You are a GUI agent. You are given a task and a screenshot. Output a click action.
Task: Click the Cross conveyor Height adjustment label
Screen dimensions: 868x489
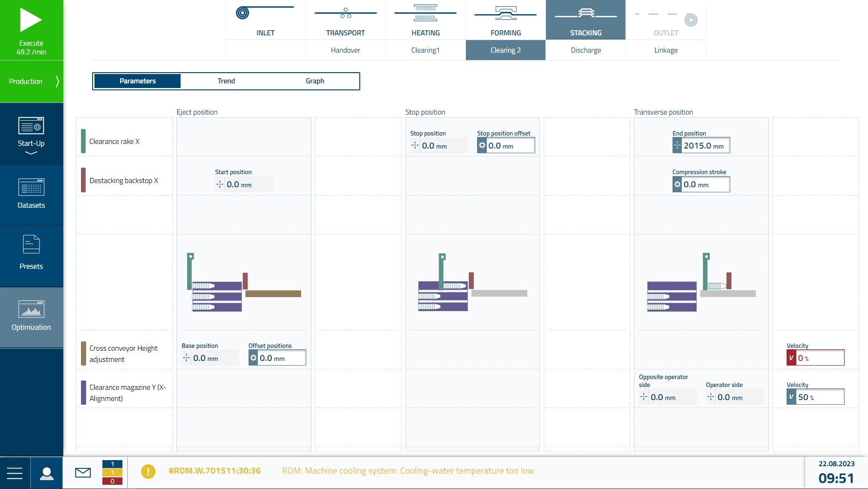pyautogui.click(x=123, y=354)
